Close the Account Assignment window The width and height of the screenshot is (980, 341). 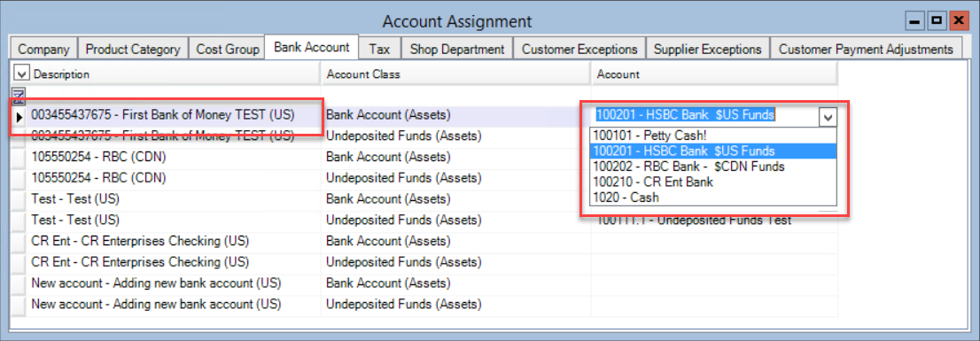click(958, 22)
